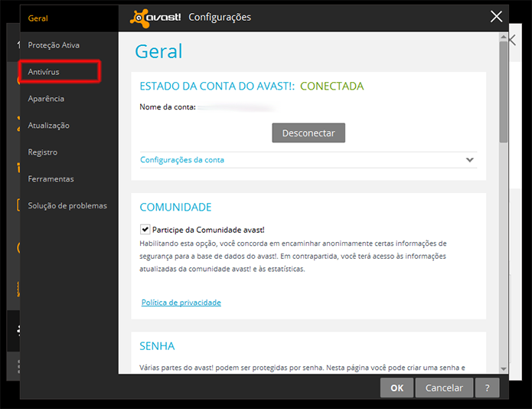
Task: Go to Atualização settings
Action: (48, 126)
